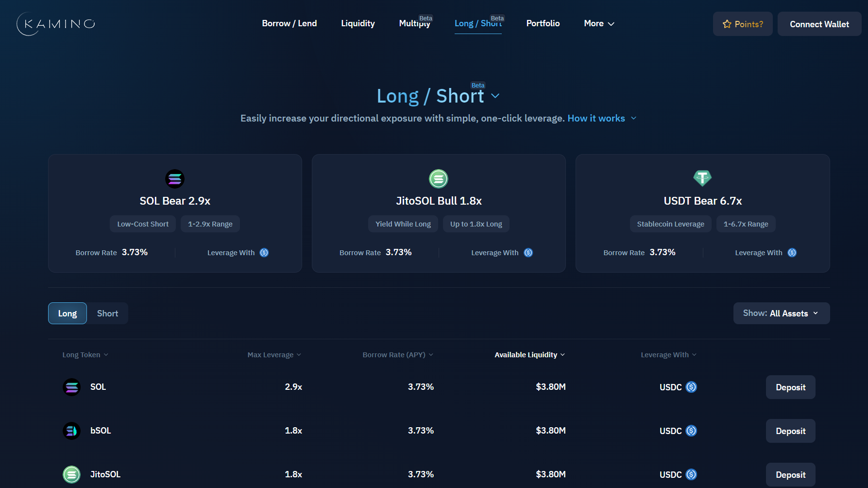
Task: Switch to the Short toggle tab
Action: pyautogui.click(x=108, y=314)
